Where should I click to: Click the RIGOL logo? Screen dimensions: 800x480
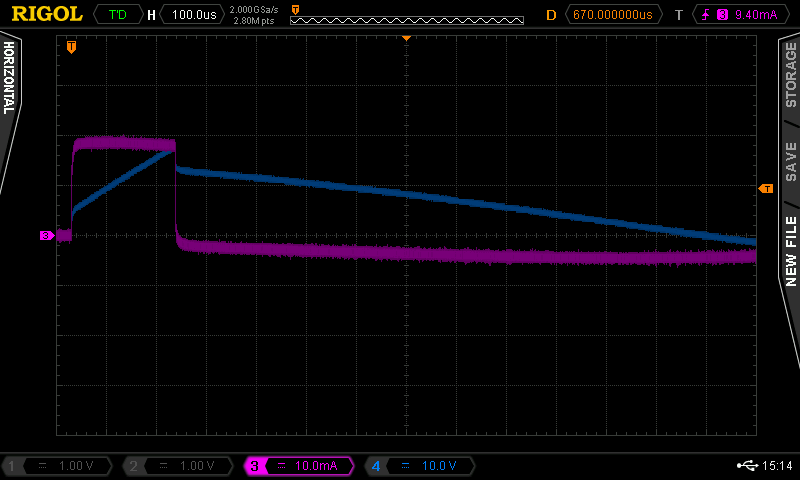46,14
